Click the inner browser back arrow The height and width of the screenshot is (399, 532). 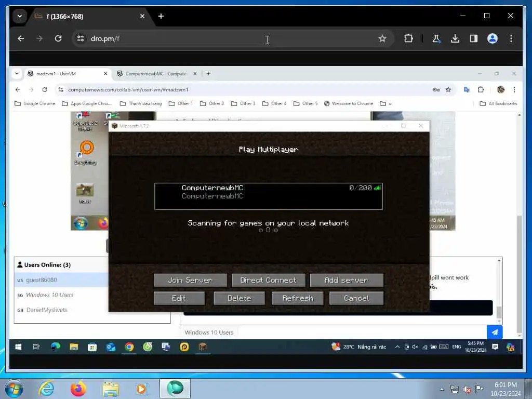pos(18,89)
